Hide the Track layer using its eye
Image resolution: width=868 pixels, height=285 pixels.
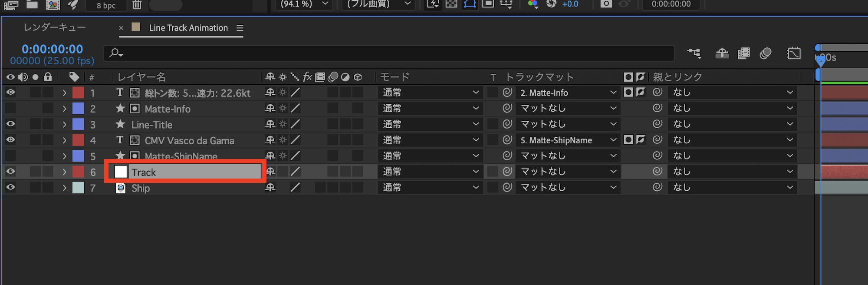tap(10, 172)
